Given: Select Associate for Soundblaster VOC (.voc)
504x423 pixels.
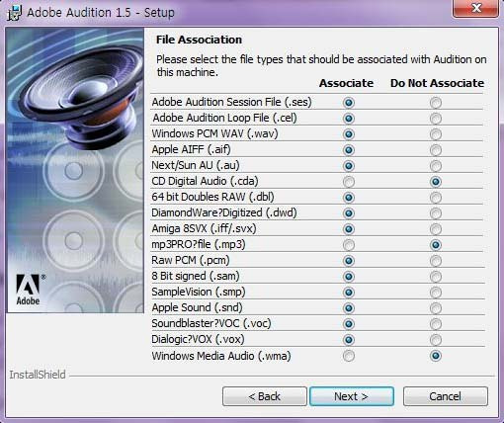Looking at the screenshot, I should [x=349, y=324].
